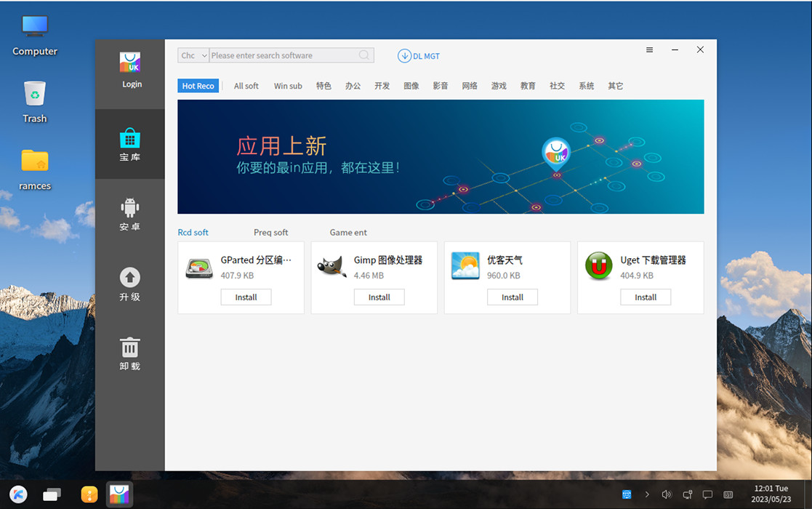Click the Gimp 图像处理器 app icon
Screen dimensions: 812x509
point(331,266)
